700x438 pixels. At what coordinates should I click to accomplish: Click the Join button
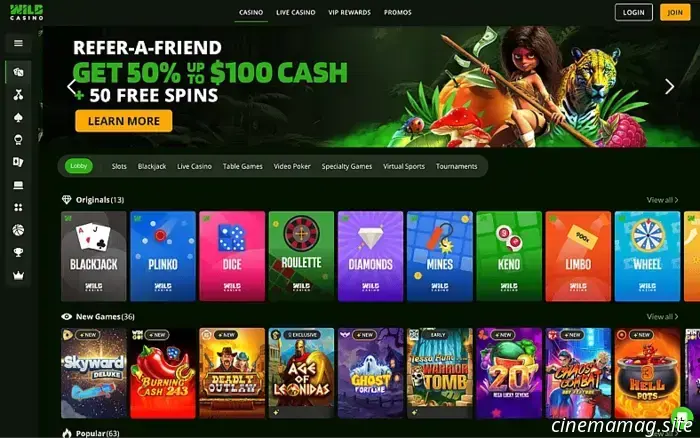(x=675, y=13)
